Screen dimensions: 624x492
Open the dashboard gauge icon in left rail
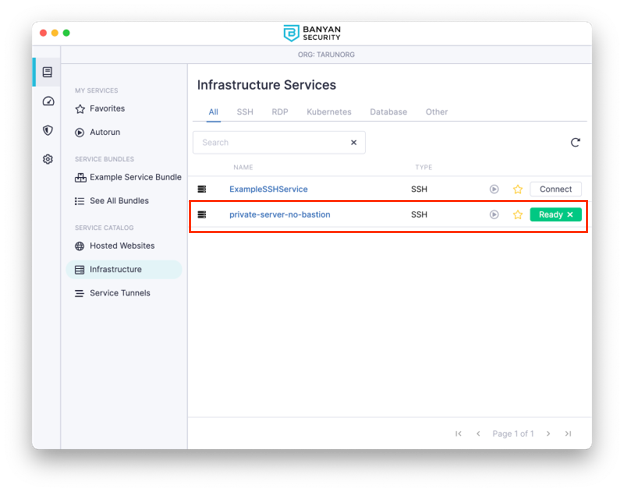(x=47, y=101)
